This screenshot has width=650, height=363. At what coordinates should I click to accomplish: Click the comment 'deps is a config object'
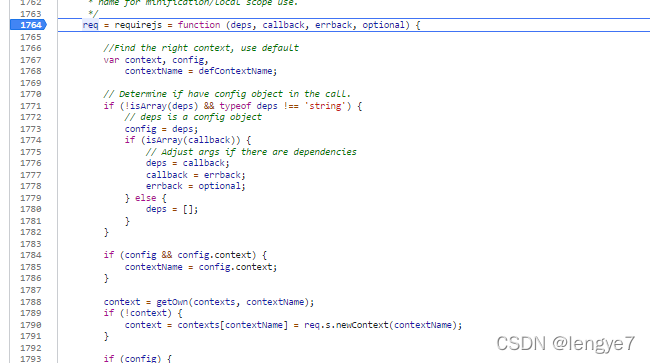(193, 117)
